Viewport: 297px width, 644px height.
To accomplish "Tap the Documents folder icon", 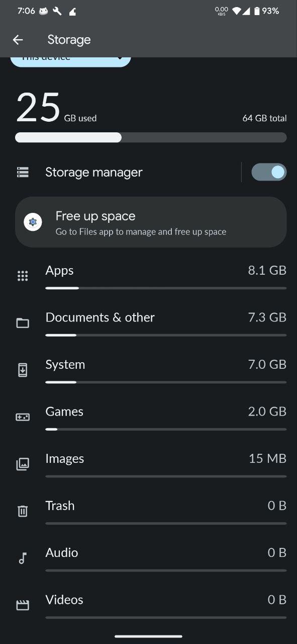I will (x=23, y=323).
